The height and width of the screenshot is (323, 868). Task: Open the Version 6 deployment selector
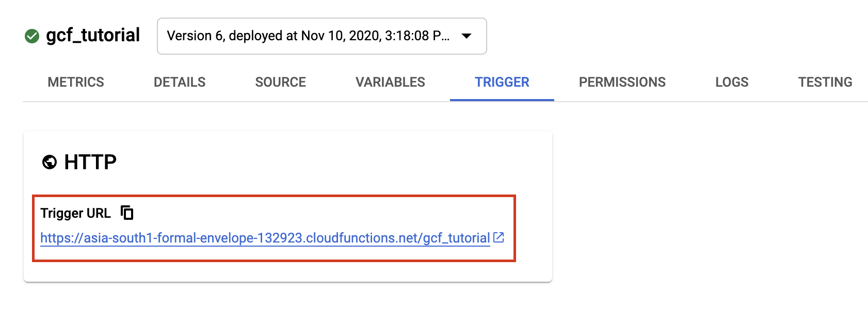322,36
